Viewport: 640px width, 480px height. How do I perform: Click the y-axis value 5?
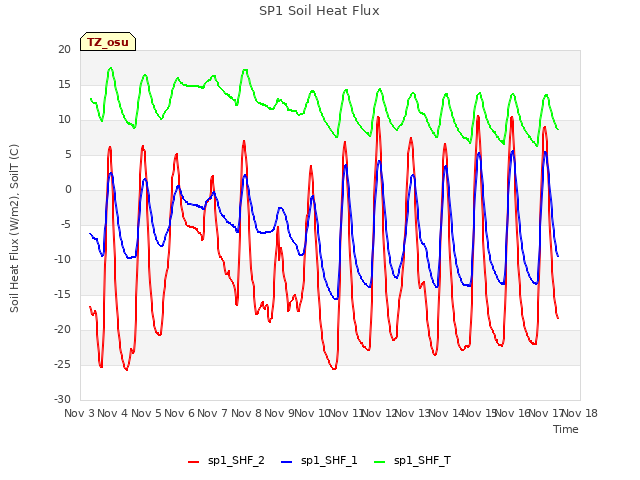click(68, 155)
